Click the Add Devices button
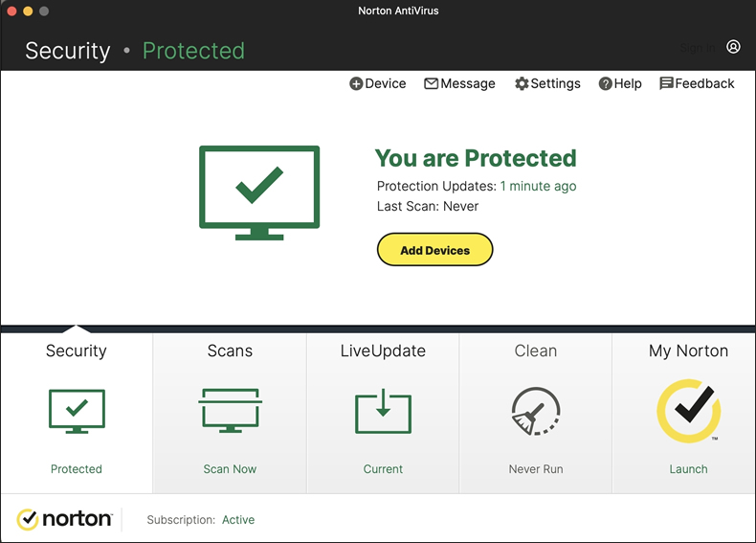This screenshot has height=543, width=756. point(434,250)
